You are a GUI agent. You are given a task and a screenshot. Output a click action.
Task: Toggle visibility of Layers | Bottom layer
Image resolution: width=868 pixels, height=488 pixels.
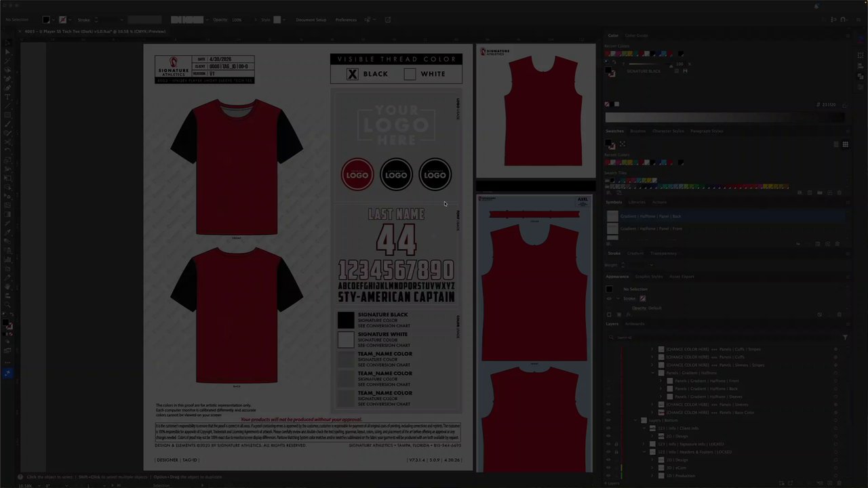(x=608, y=420)
